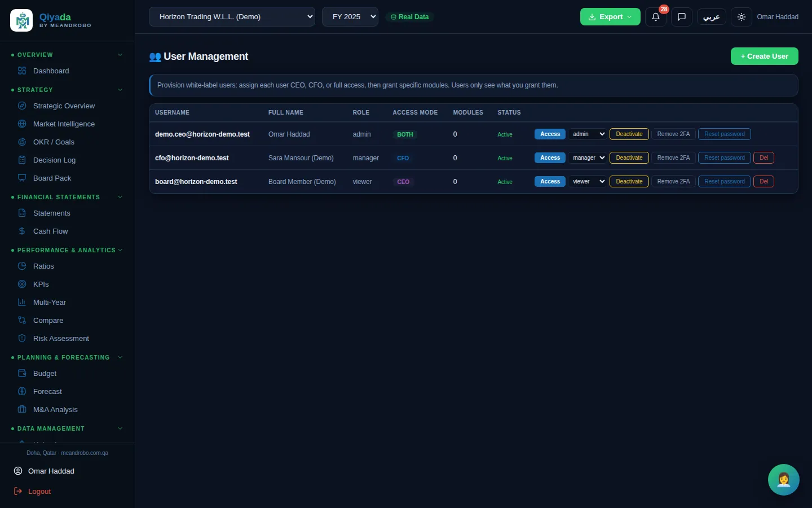Open Omar Haddad profile in sidebar footer
The width and height of the screenshot is (812, 508).
pos(45,471)
